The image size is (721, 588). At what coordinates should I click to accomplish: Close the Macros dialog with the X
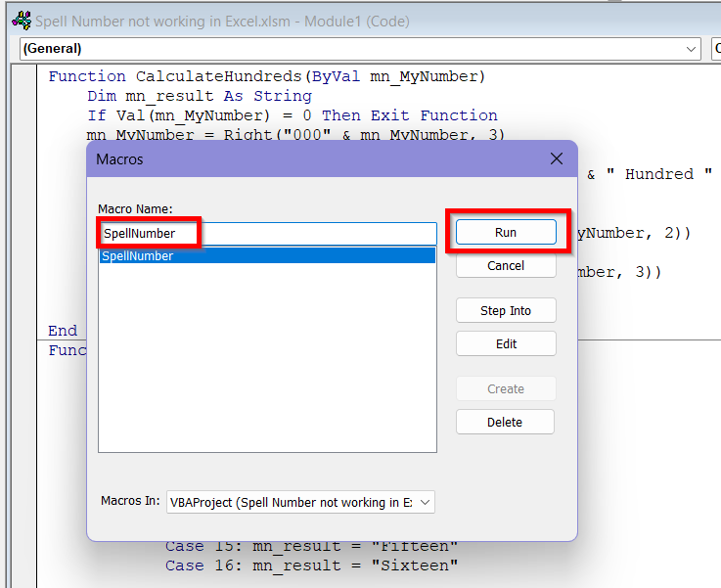click(556, 158)
